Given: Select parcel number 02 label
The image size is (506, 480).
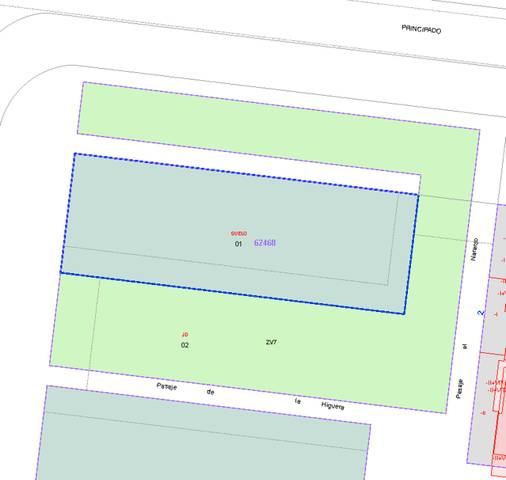Looking at the screenshot, I should (x=185, y=345).
